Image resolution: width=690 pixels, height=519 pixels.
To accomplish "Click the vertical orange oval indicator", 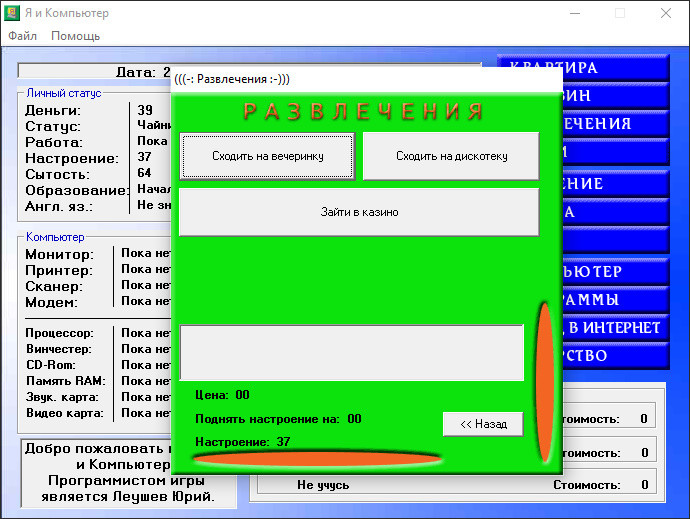I will (545, 380).
